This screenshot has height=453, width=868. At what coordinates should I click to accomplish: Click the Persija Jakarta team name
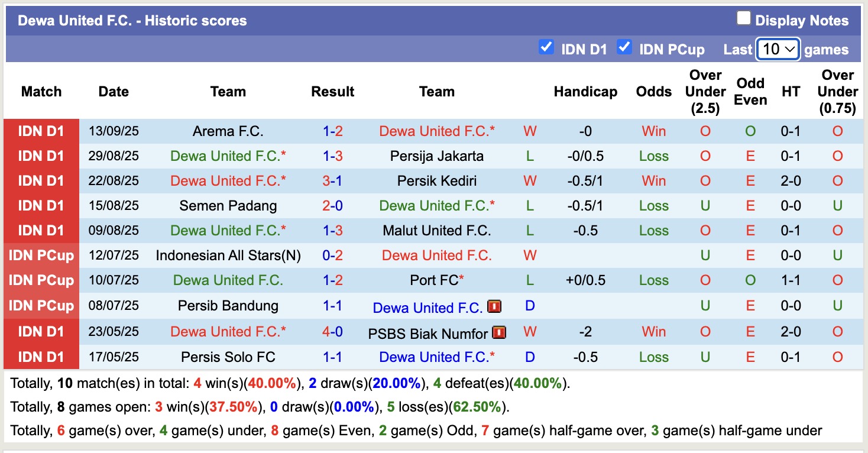coord(436,156)
